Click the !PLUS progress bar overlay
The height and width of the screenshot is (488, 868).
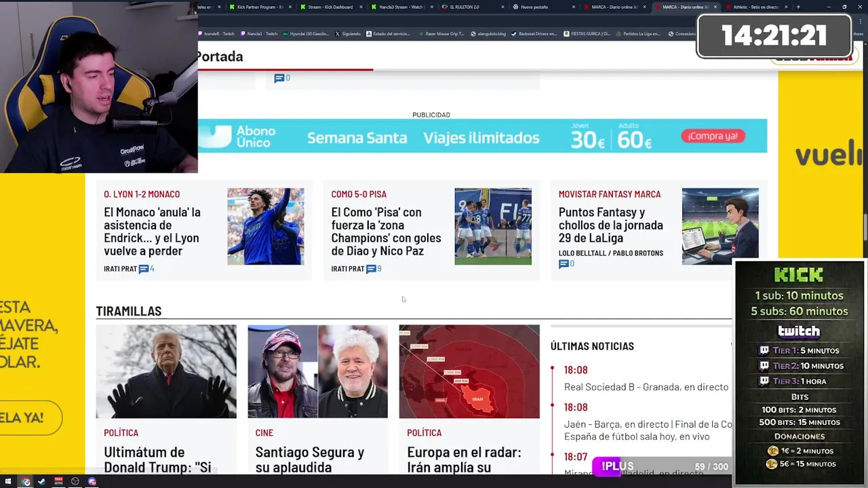point(663,466)
